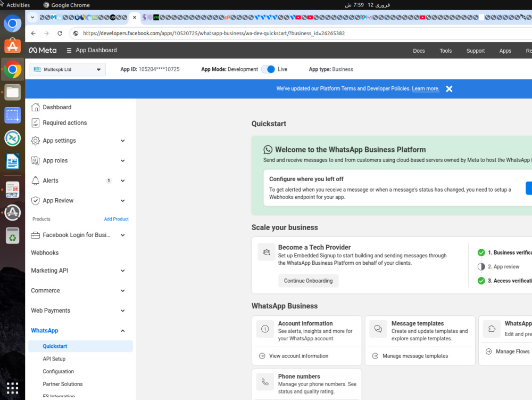Click the Alerts bell icon
Viewport: 532px width, 400px height.
coord(35,181)
